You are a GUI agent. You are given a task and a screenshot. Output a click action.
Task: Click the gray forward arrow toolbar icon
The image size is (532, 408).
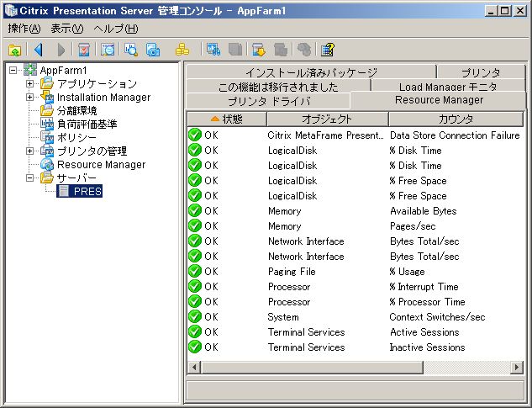point(61,50)
